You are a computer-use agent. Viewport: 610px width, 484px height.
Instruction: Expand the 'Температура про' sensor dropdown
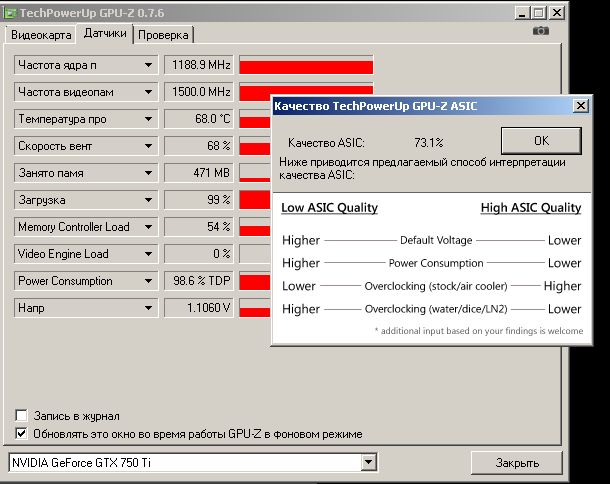coord(148,119)
